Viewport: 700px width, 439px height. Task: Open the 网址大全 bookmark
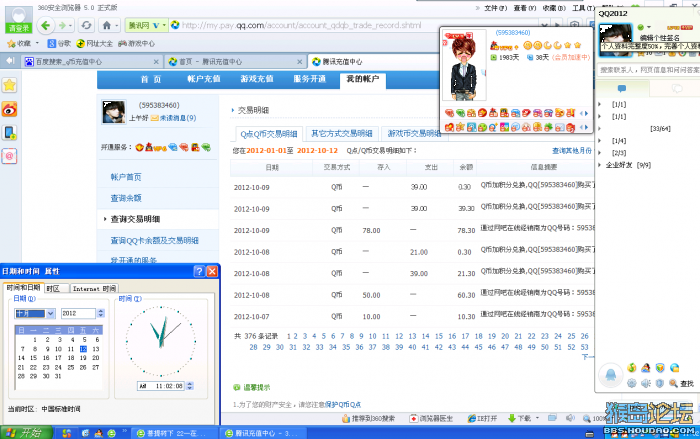[x=95, y=43]
